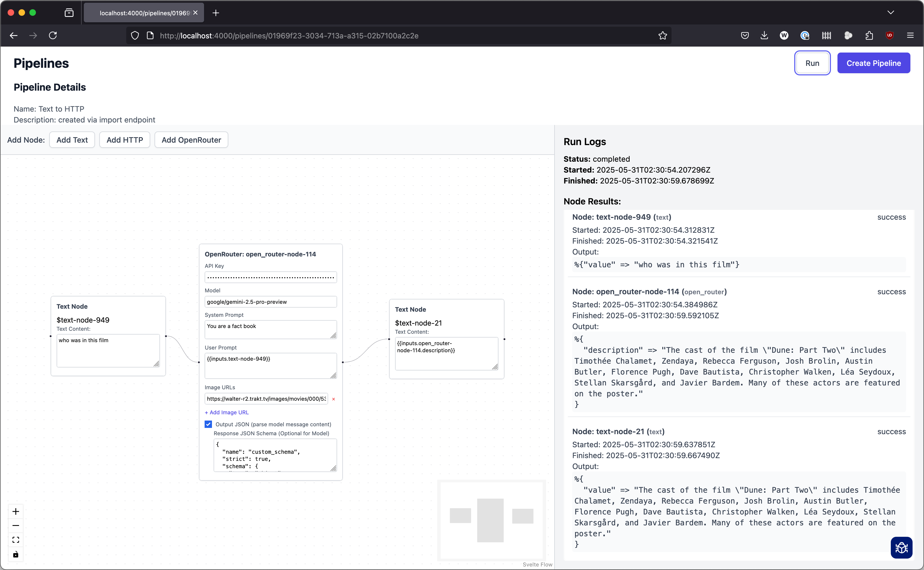The image size is (924, 570).
Task: Click the System Prompt textarea resize grip
Action: click(334, 336)
